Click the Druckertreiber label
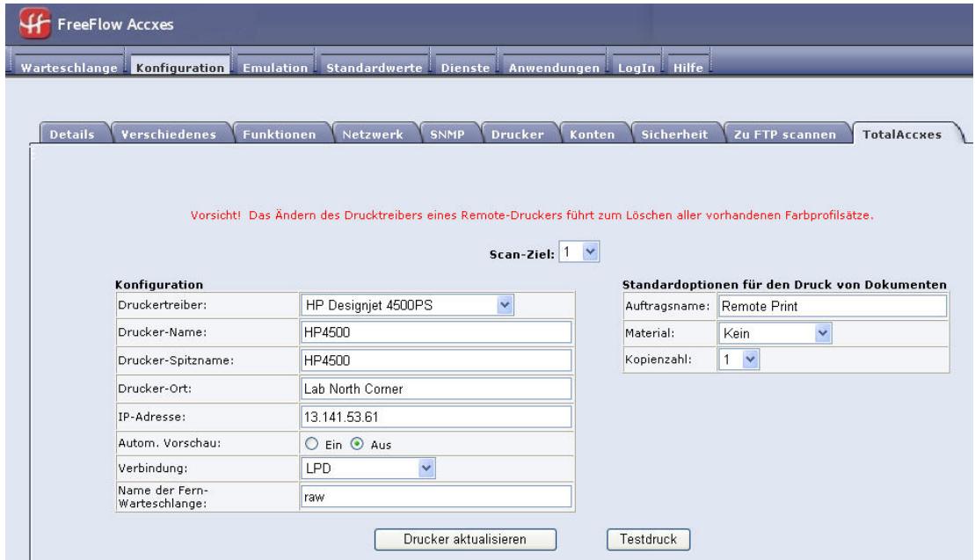 [x=163, y=304]
